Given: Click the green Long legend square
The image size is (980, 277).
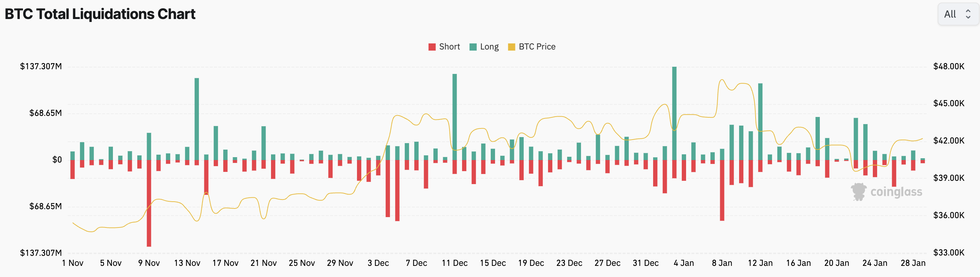Looking at the screenshot, I should coord(473,47).
